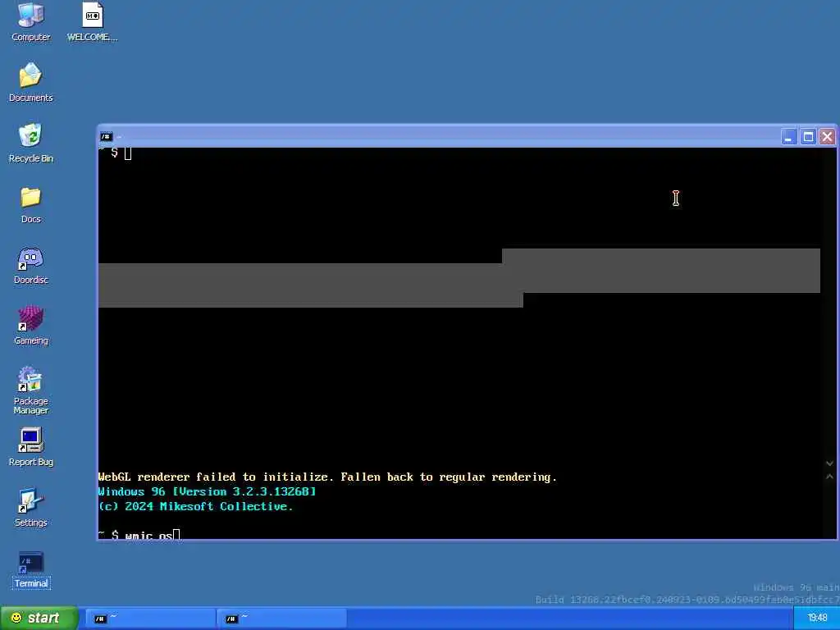Image resolution: width=840 pixels, height=630 pixels.
Task: Click the terminal scroll down arrow
Action: [x=829, y=463]
